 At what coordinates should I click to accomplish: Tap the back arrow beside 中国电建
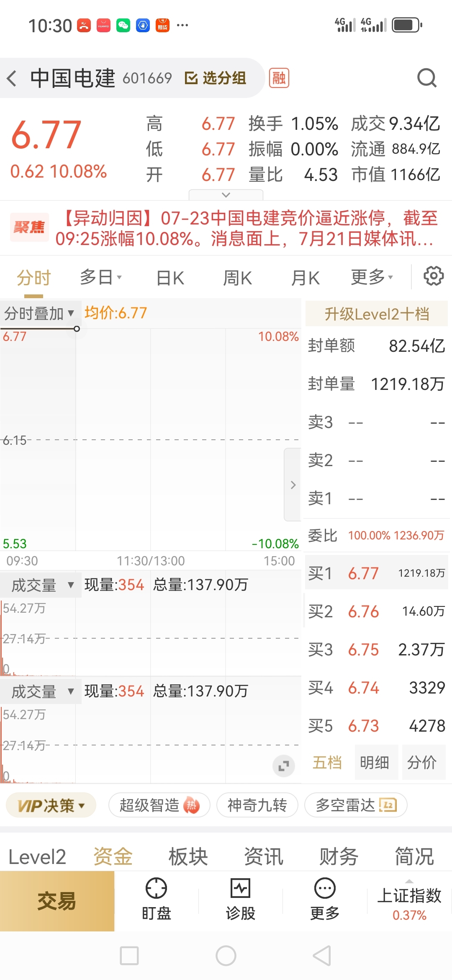12,78
